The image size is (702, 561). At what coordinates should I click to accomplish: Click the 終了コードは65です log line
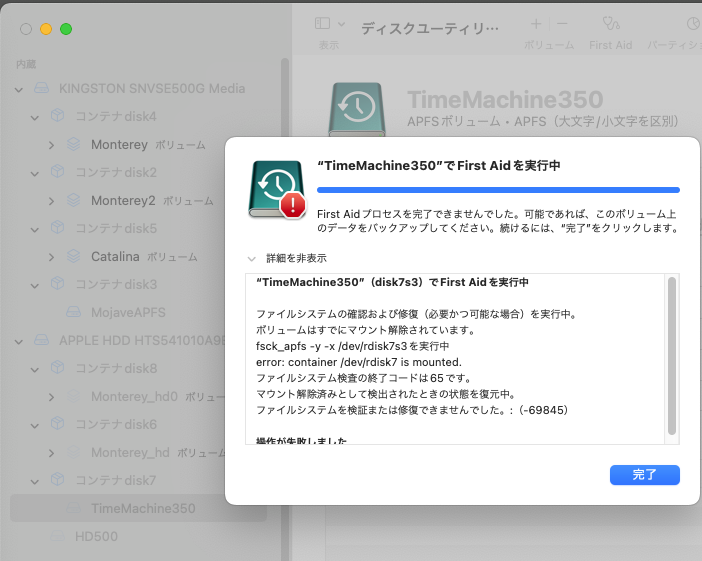click(364, 378)
